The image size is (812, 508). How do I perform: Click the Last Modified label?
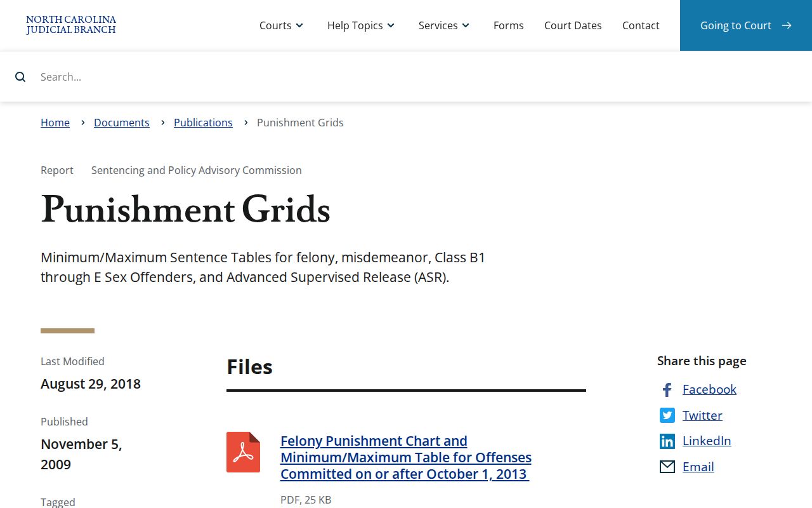72,361
